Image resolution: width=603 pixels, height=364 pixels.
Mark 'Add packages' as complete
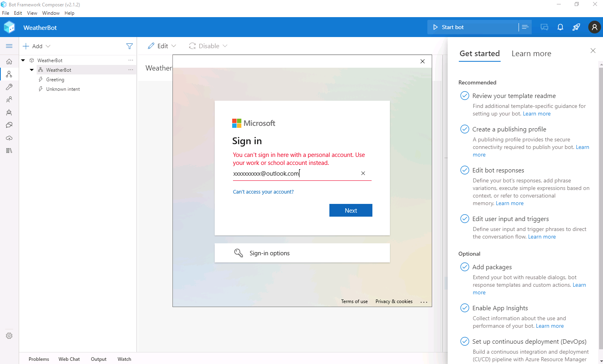(464, 267)
